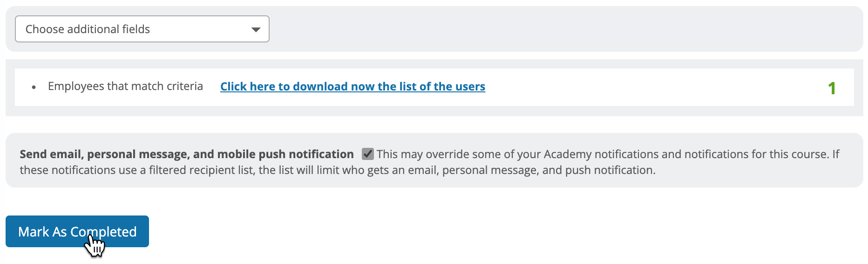Click the 'Choose additional fields' placeholder text

tap(88, 29)
